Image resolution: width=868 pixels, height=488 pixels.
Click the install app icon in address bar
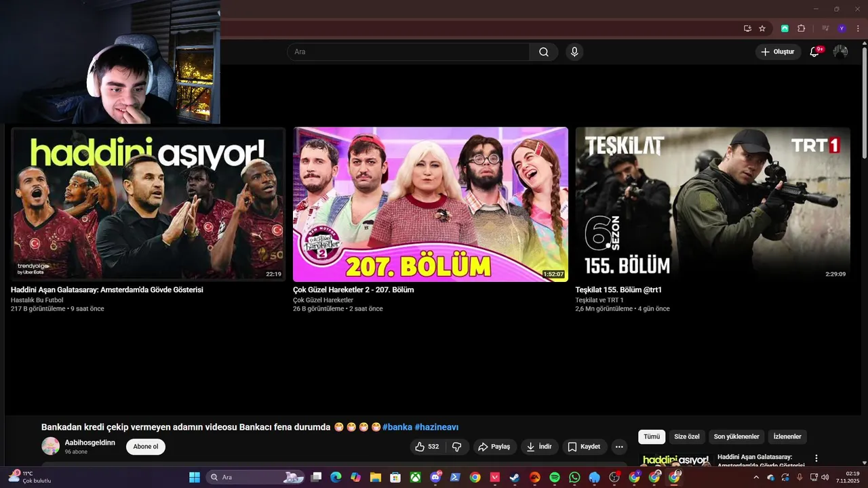(747, 28)
